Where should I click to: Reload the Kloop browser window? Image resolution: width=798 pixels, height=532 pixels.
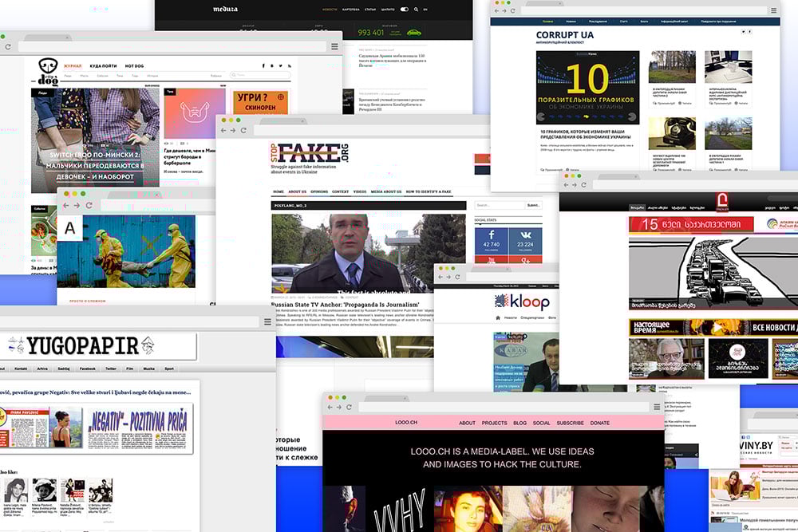457,278
